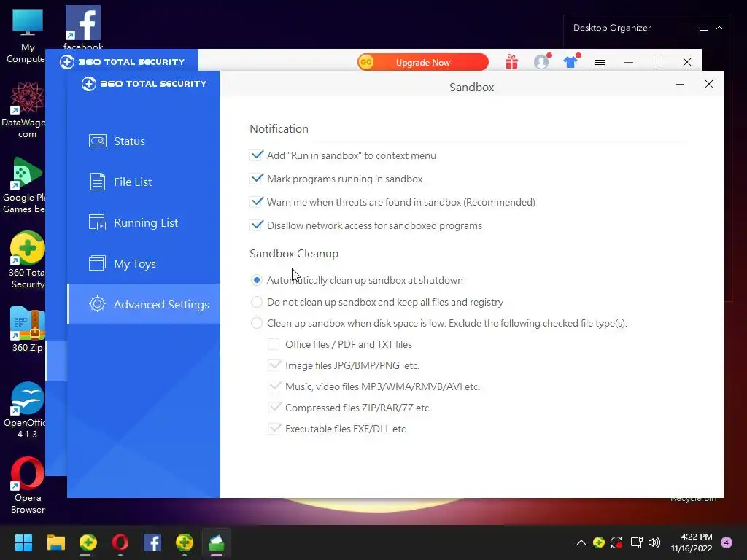This screenshot has height=560, width=747.
Task: Open the Running List section
Action: point(144,223)
